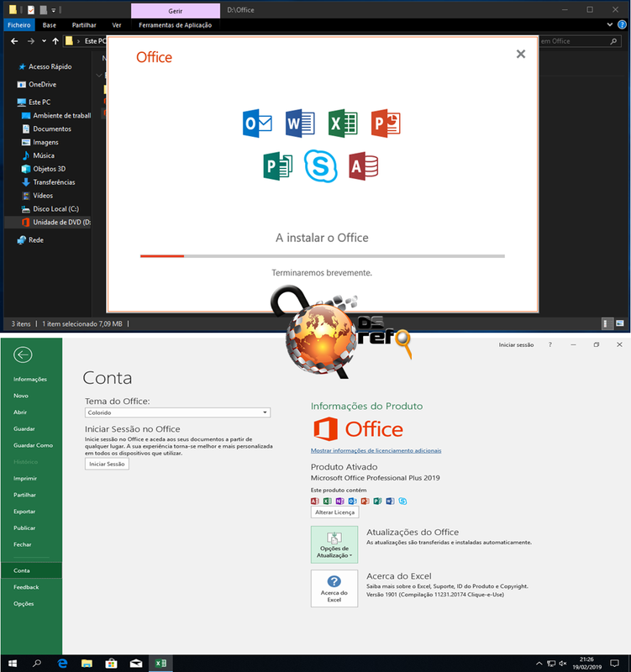Click the Outlook icon in Office installer
Image resolution: width=631 pixels, height=672 pixels.
click(x=257, y=123)
